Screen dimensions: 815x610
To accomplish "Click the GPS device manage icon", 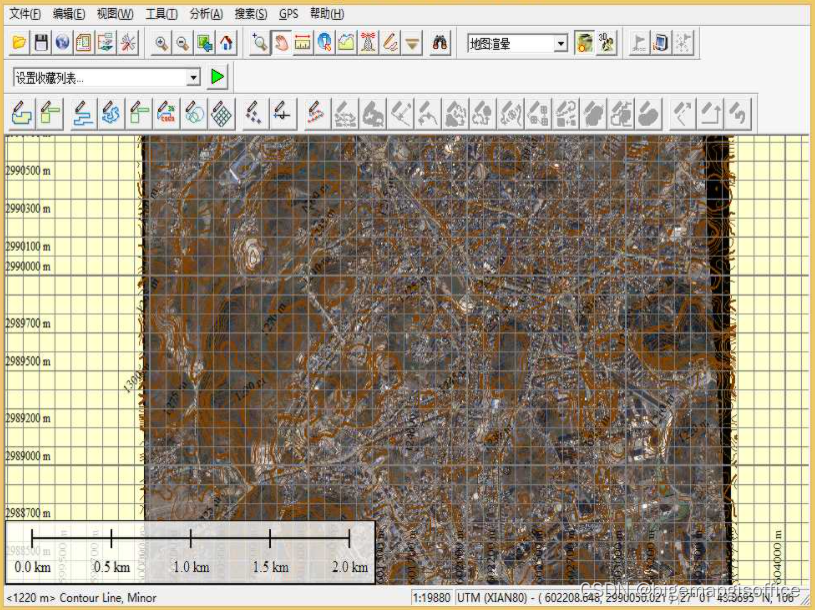I will coord(661,43).
